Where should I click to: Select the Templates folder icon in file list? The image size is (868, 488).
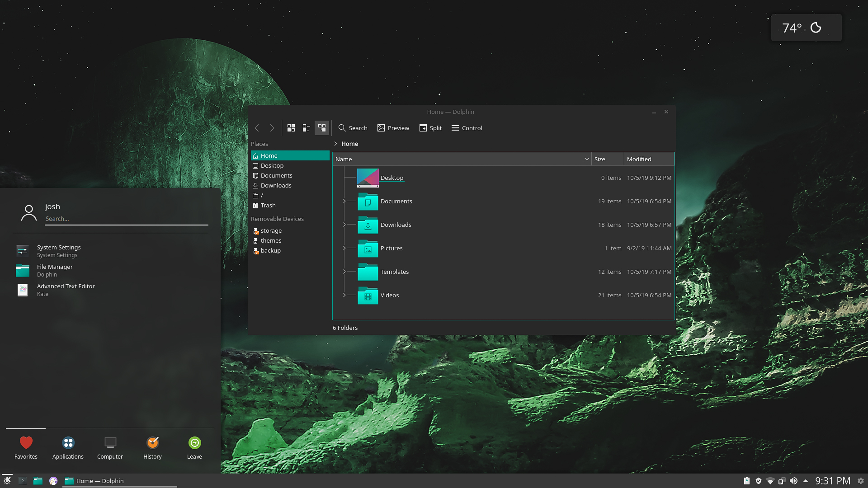pos(368,272)
